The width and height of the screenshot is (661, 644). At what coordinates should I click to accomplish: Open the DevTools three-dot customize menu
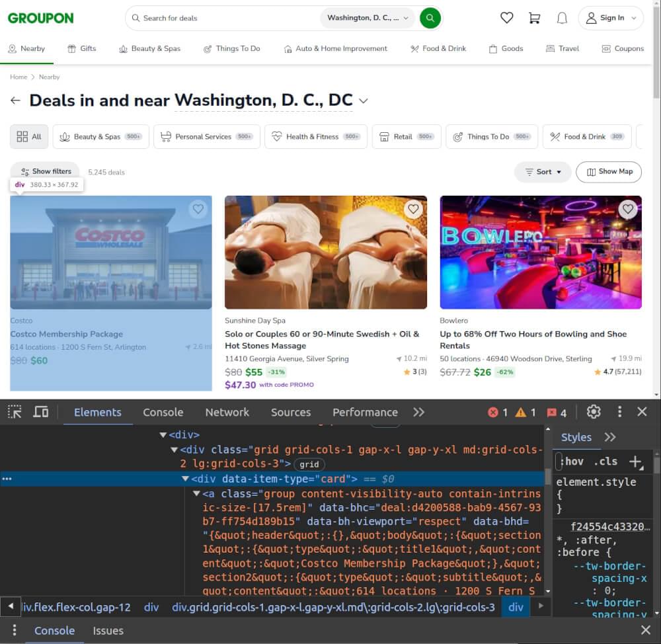[x=619, y=411]
